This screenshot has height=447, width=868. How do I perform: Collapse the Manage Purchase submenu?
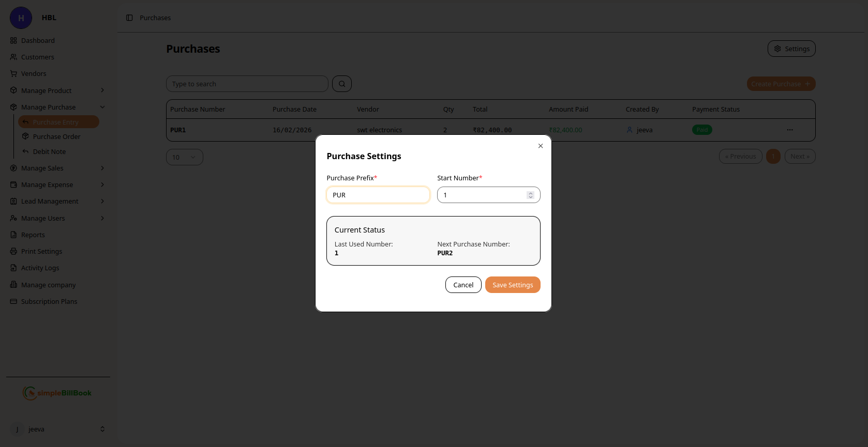(x=102, y=107)
